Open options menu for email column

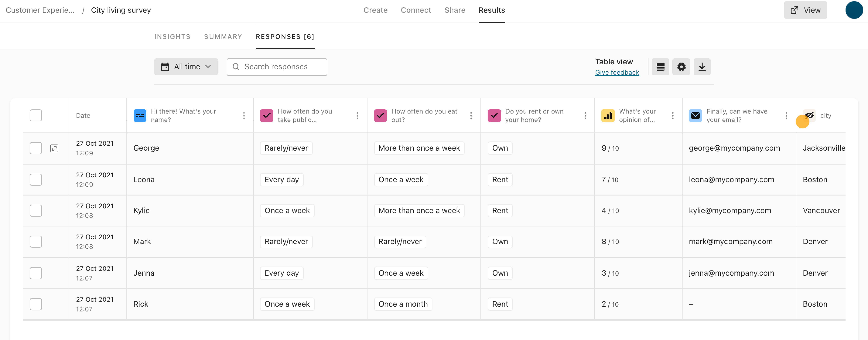786,116
